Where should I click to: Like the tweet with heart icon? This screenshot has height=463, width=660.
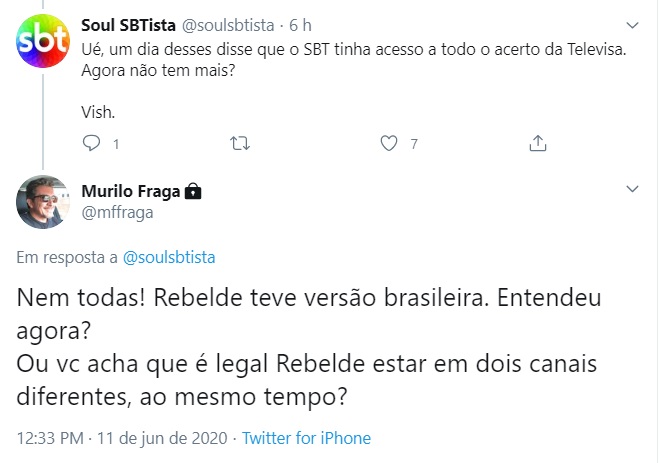389,143
